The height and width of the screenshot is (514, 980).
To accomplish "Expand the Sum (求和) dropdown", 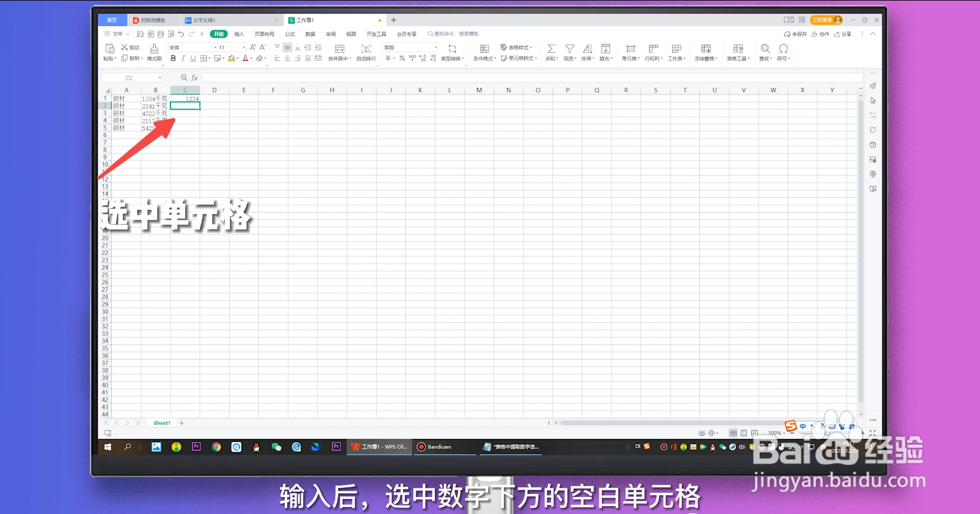I will [557, 59].
